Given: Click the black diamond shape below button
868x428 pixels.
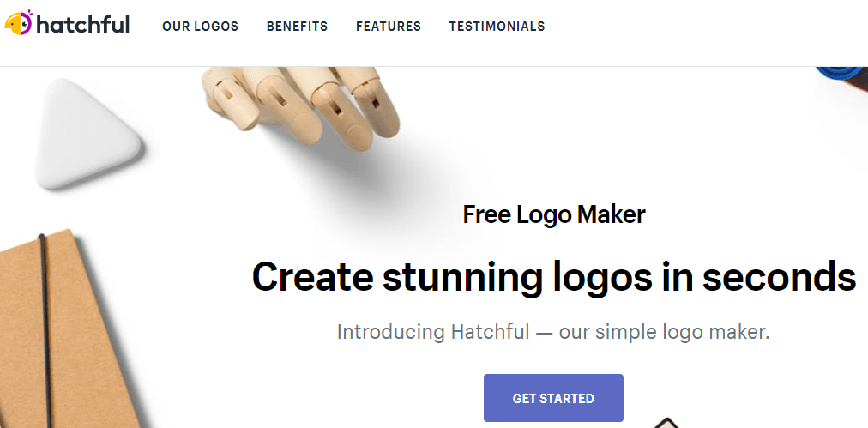Looking at the screenshot, I should click(x=668, y=423).
